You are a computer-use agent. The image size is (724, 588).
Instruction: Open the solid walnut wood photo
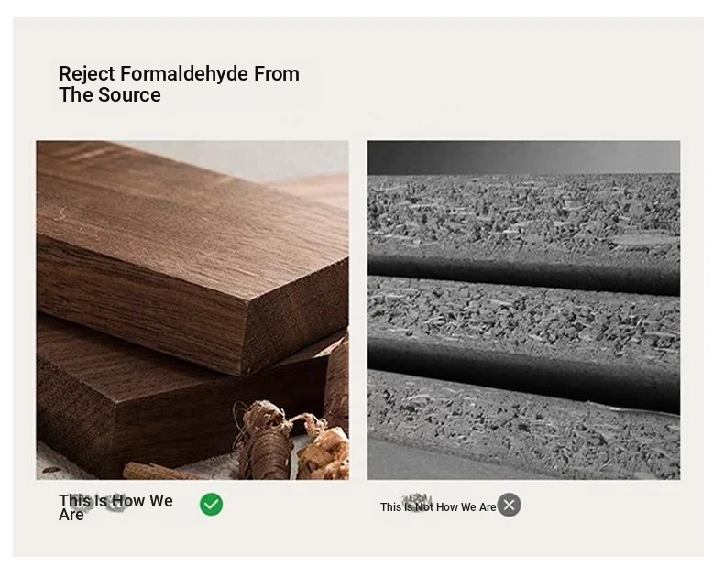pyautogui.click(x=192, y=310)
